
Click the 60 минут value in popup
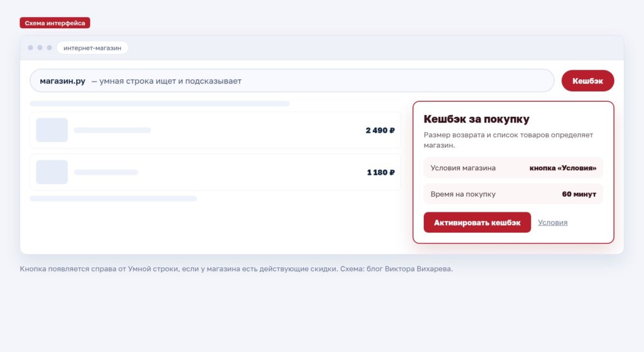click(x=579, y=194)
